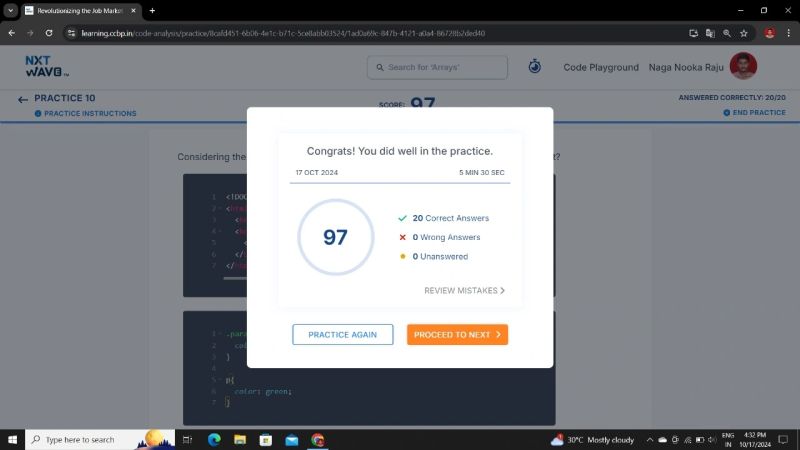
Task: Open Windows Start menu
Action: pos(12,439)
